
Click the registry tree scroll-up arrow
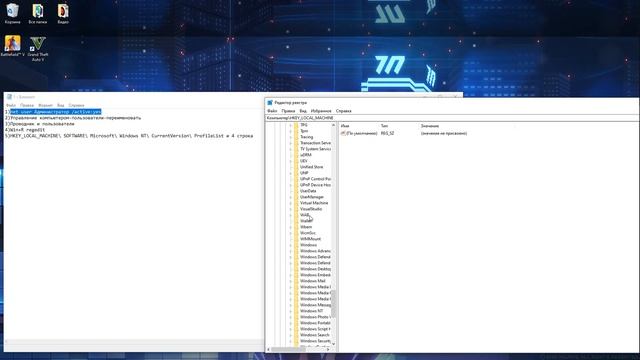[x=333, y=125]
